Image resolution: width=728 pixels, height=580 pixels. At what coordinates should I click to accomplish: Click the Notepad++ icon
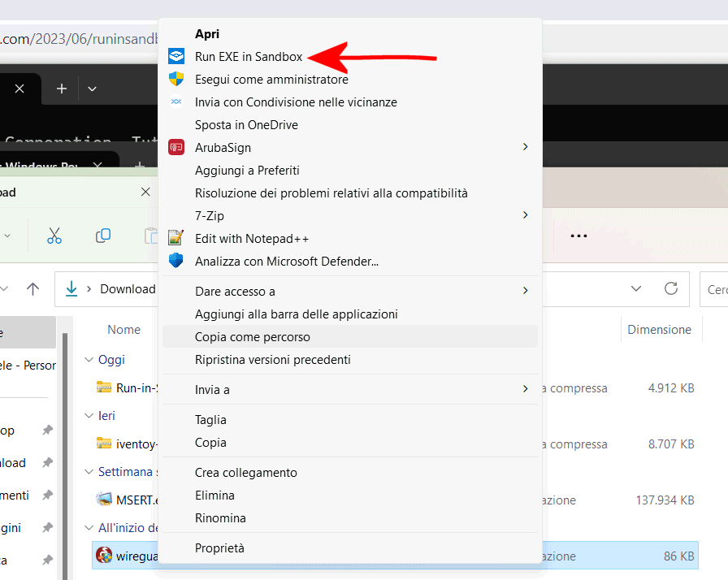coord(176,238)
